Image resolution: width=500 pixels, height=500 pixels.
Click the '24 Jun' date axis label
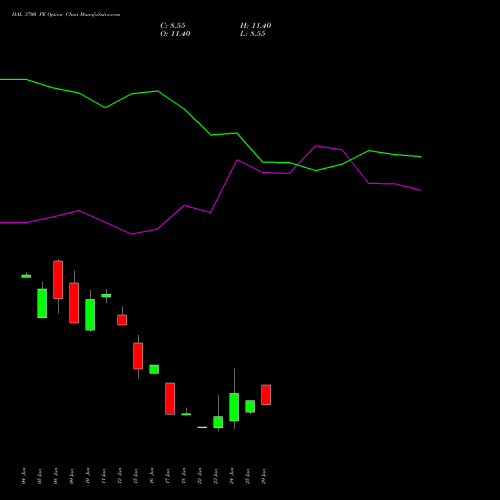(231, 476)
